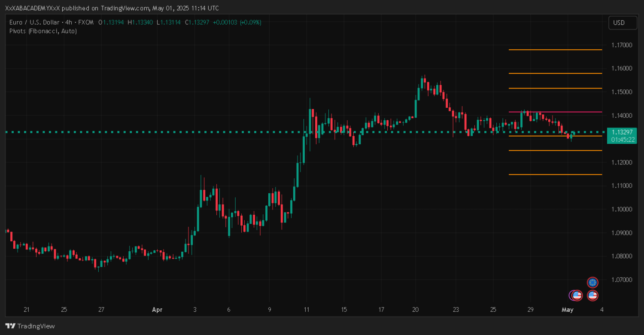This screenshot has height=335, width=644.
Task: Click the 'FXCM' source label
Action: tap(86, 22)
